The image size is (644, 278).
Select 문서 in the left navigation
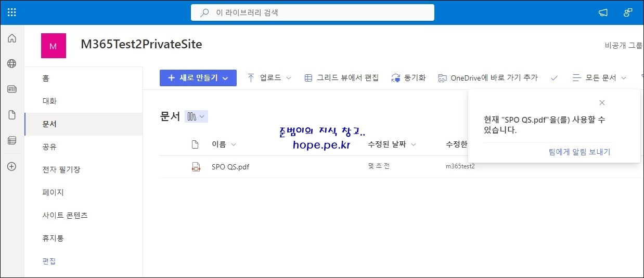[x=84, y=124]
